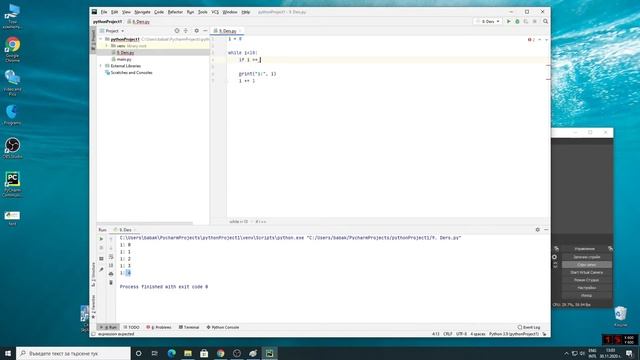Screen dimensions: 640x360
Task: Open the 4 spaces indent selector
Action: pyautogui.click(x=478, y=334)
